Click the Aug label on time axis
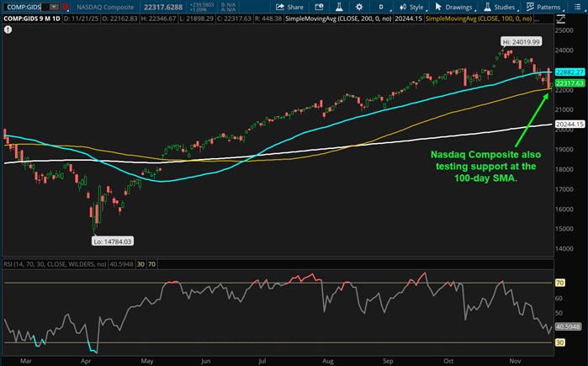This screenshot has width=588, height=366. pyautogui.click(x=328, y=361)
